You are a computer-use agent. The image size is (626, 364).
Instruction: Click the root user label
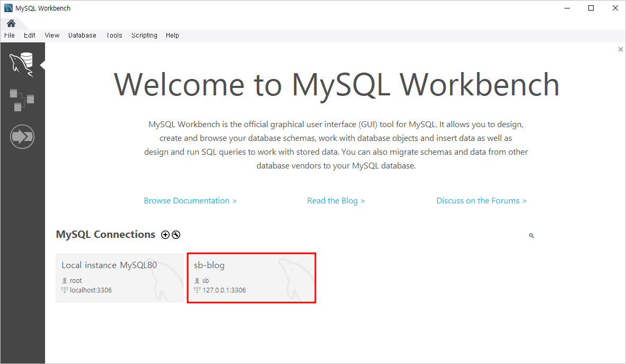(75, 281)
